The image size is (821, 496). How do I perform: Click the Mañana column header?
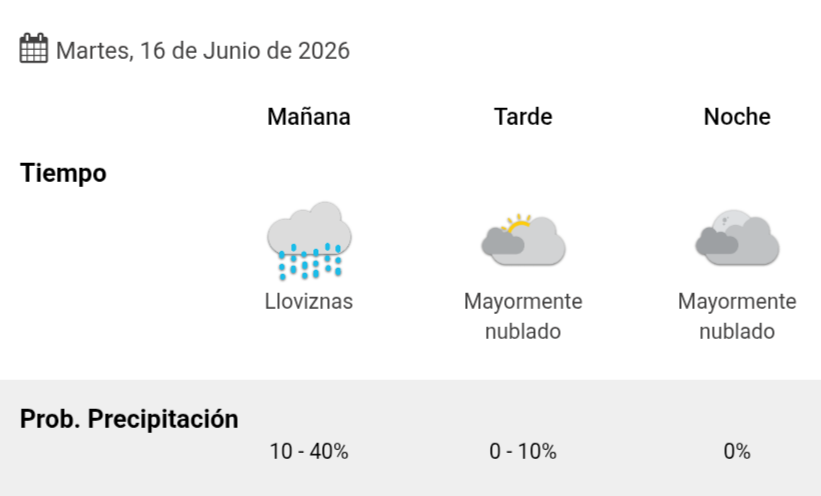(309, 116)
